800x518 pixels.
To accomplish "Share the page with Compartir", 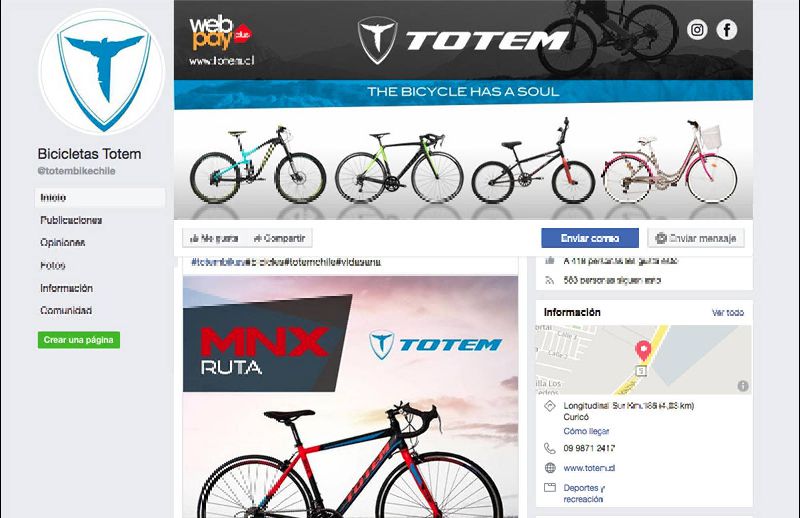I will pos(280,238).
